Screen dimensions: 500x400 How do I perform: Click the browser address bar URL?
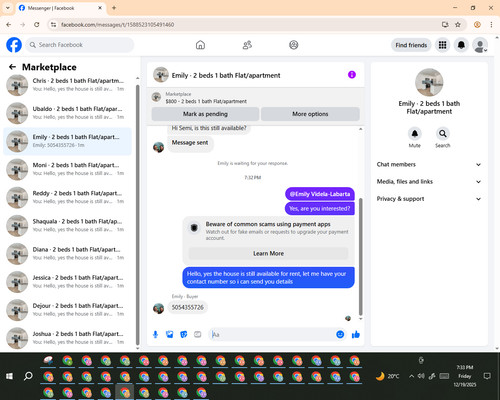click(117, 25)
